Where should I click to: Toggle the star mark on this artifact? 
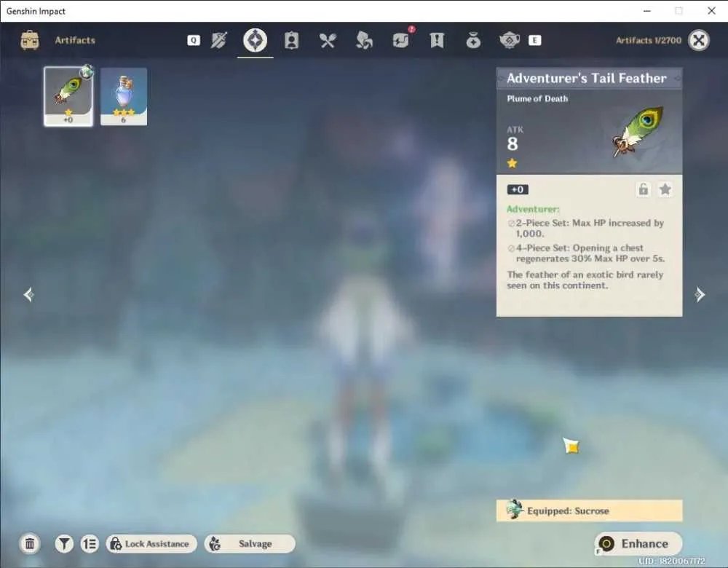click(x=665, y=189)
